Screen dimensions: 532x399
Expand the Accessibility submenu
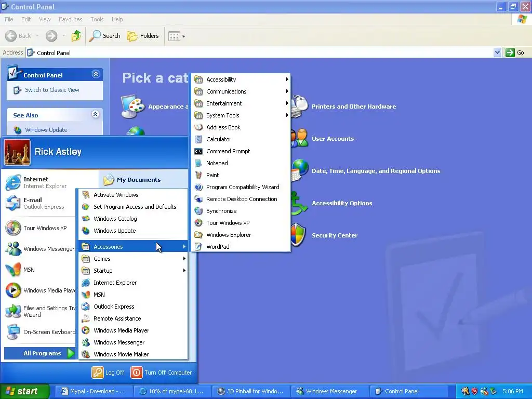[241, 79]
